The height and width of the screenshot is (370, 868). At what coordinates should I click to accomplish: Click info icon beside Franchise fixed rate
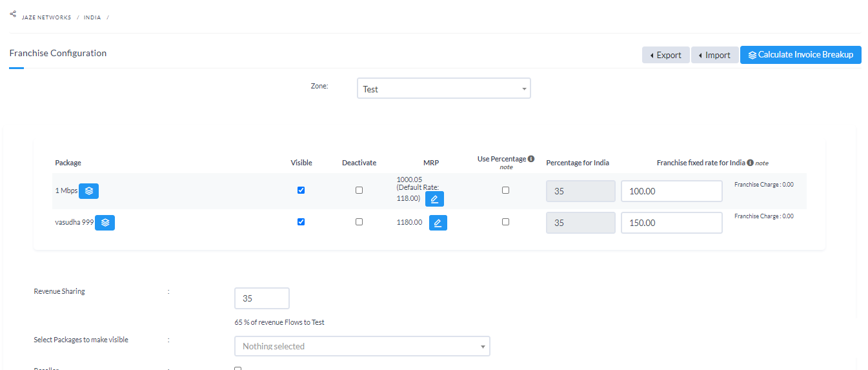coord(750,163)
